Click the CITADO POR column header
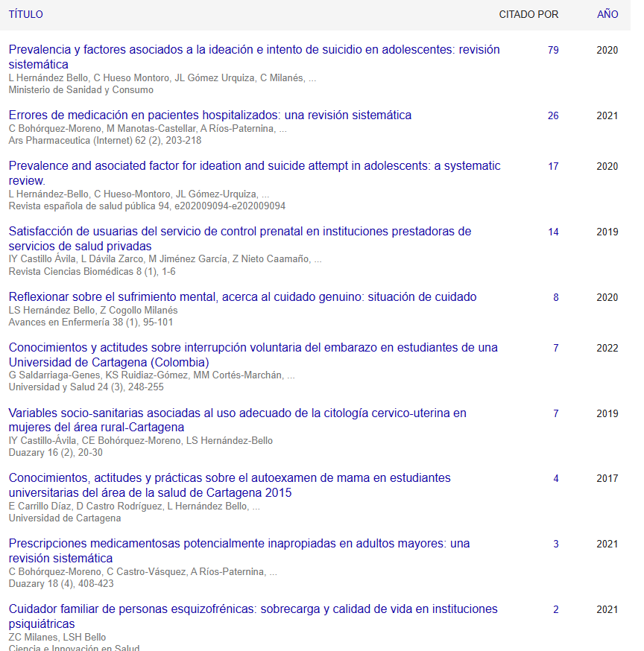Viewport: 644px width, 651px height. (x=528, y=14)
